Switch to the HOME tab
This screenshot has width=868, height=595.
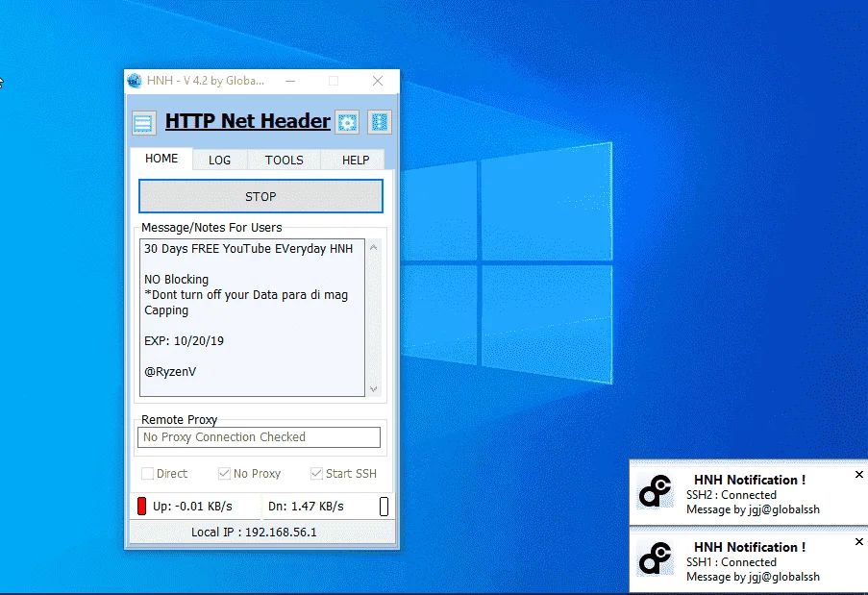pyautogui.click(x=161, y=159)
